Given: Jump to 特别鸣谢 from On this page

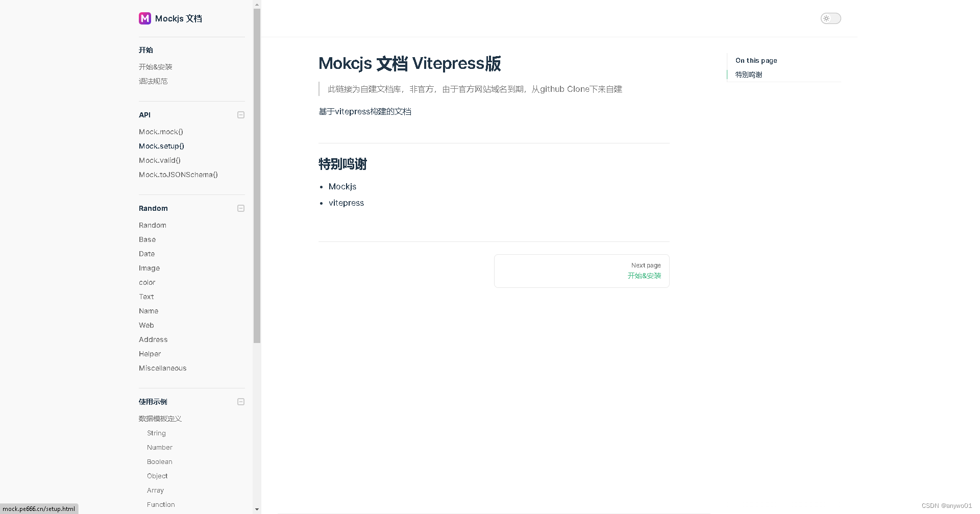Looking at the screenshot, I should [748, 74].
